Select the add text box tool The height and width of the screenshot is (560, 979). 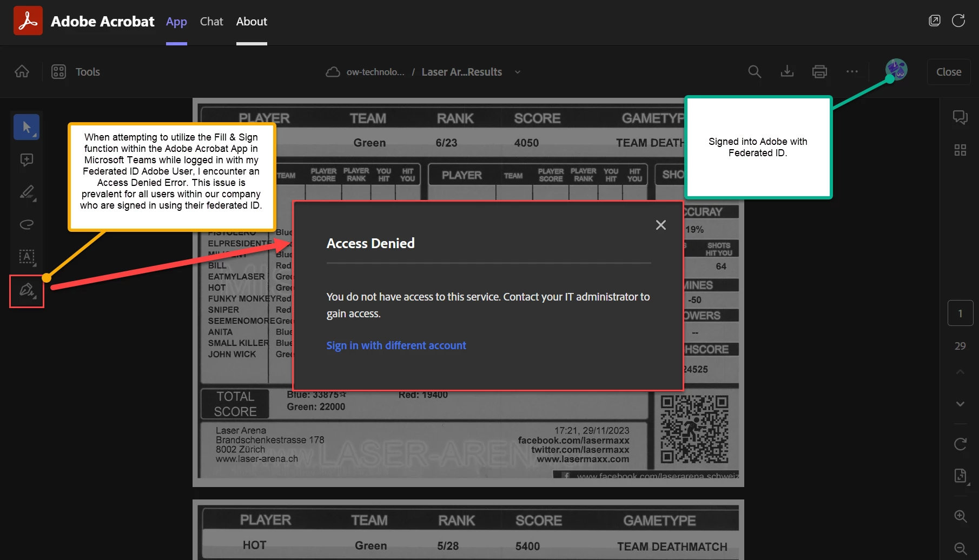[27, 257]
